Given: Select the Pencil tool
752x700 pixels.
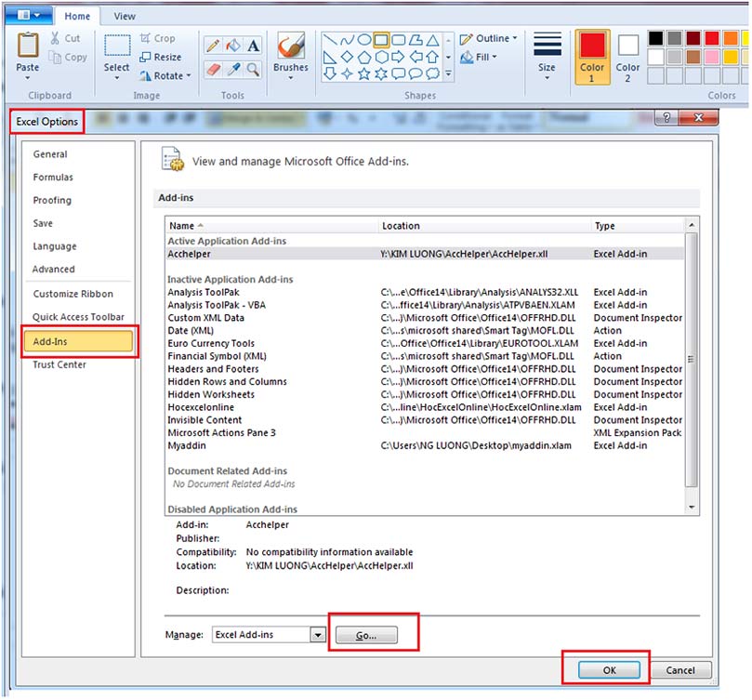Looking at the screenshot, I should tap(213, 46).
